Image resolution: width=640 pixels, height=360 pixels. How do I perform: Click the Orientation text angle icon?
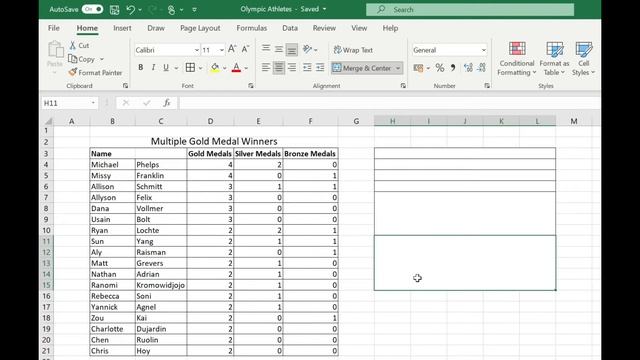307,49
